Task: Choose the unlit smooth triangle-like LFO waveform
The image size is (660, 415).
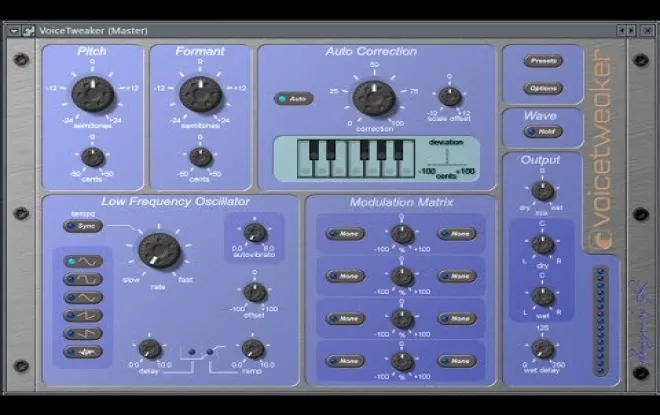Action: coord(83,298)
